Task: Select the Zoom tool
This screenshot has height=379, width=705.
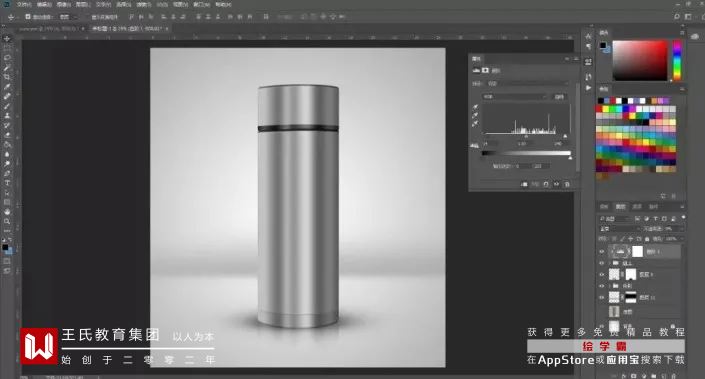Action: click(x=7, y=221)
